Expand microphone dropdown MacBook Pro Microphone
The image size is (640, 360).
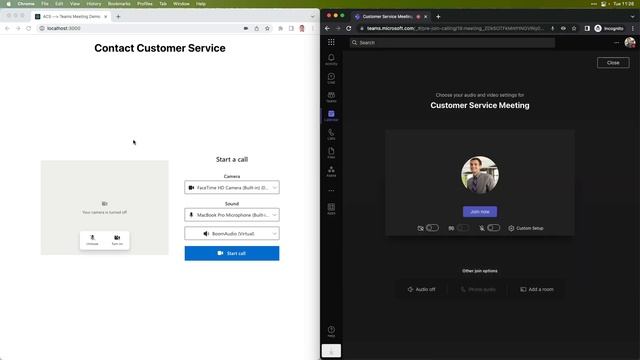[232, 215]
